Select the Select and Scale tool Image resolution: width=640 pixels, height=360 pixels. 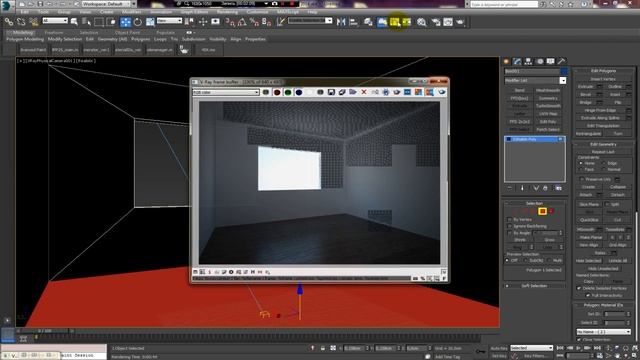(x=150, y=22)
